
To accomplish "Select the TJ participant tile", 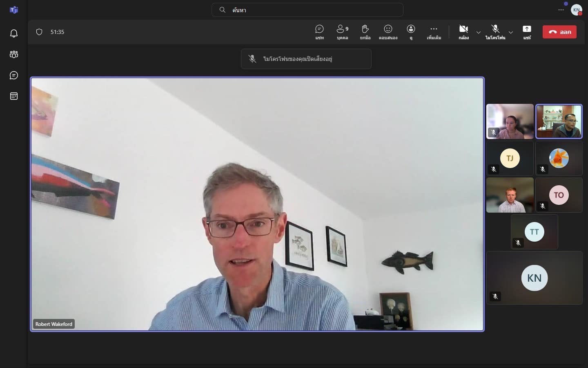I will (510, 158).
